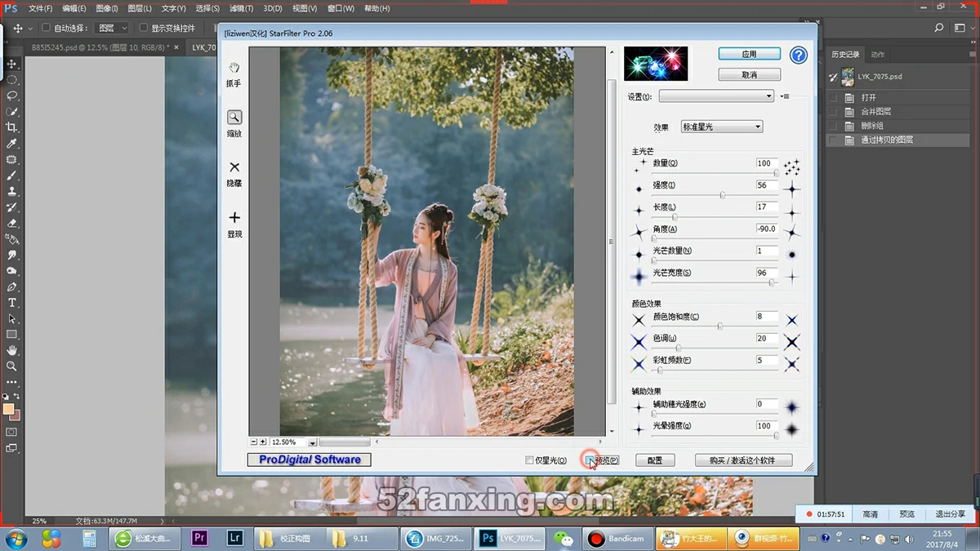Select the Hand tool in Photoshop toolbar
980x551 pixels.
(x=11, y=350)
